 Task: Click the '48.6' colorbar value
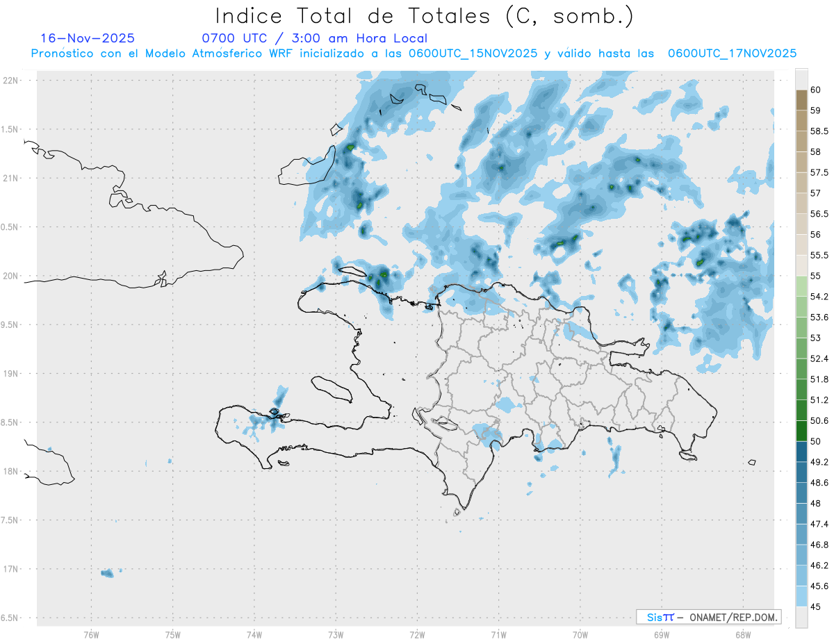point(819,483)
